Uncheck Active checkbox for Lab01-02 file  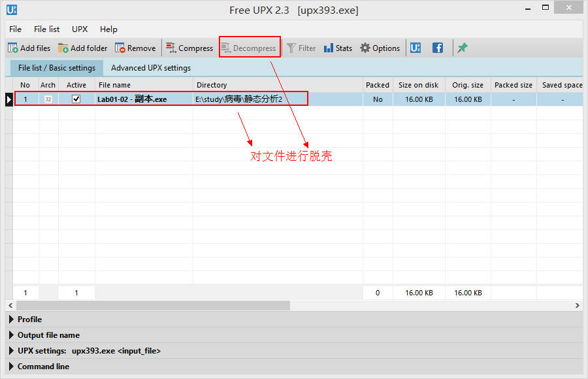point(76,99)
